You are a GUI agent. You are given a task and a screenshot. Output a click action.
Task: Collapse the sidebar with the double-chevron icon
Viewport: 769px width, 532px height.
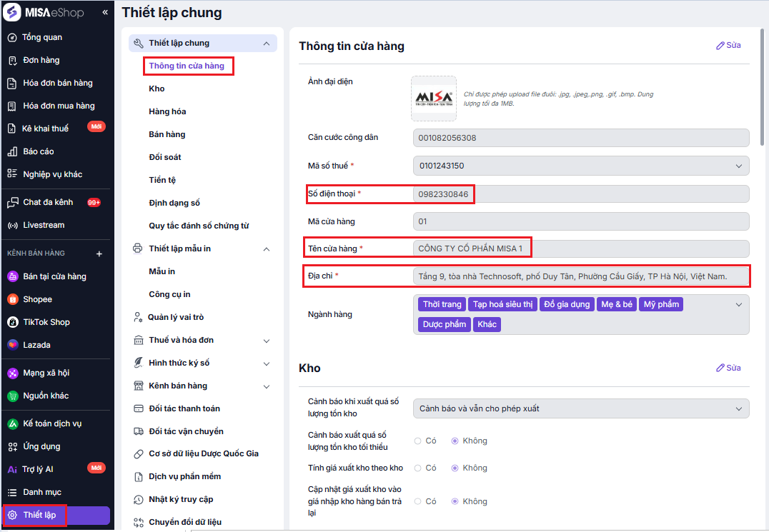105,12
